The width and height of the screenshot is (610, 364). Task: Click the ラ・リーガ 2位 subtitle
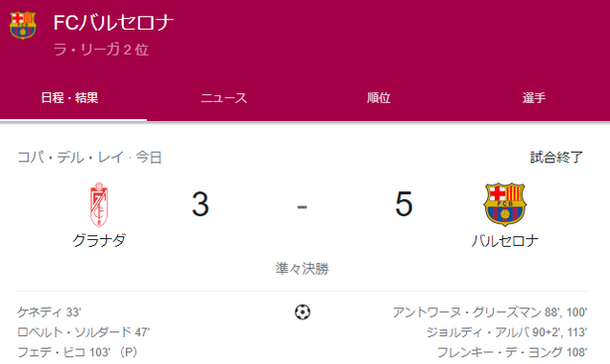[101, 50]
